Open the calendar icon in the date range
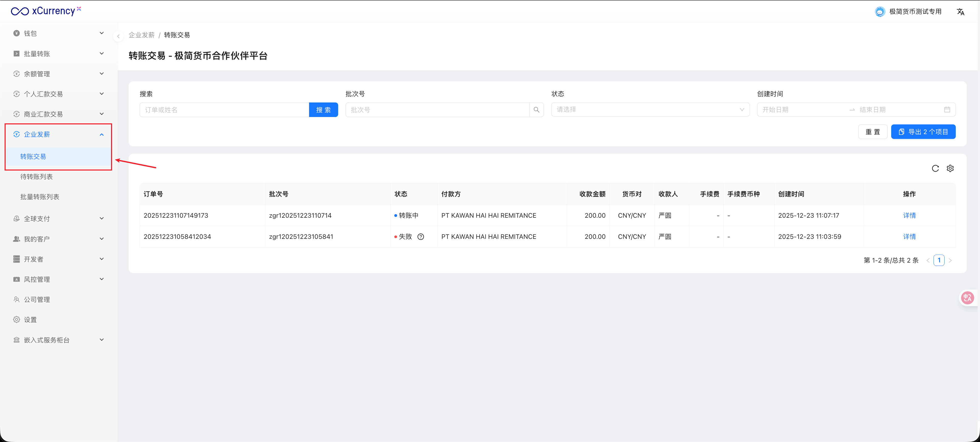Screen dimensions: 980x442 click(x=947, y=110)
